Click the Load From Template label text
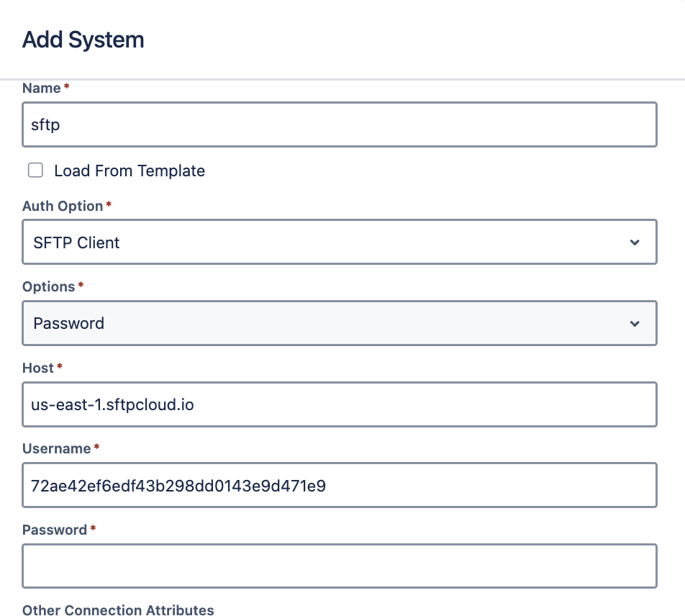The height and width of the screenshot is (616, 685). click(x=130, y=171)
